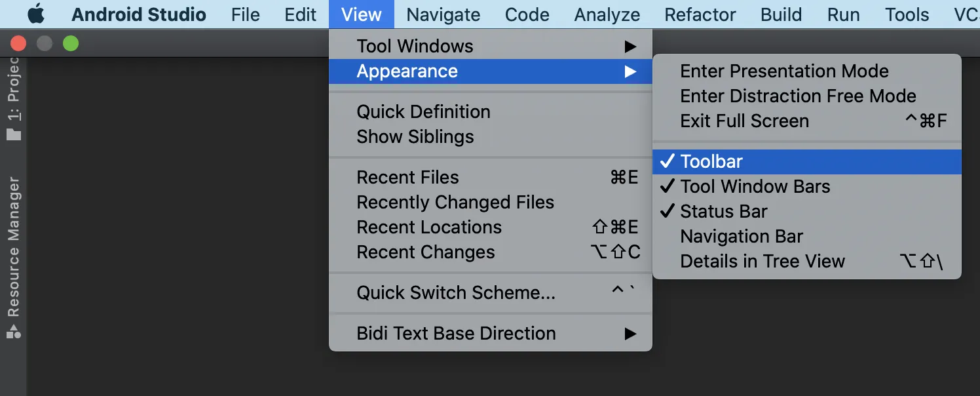Select Exit Full Screen

744,121
